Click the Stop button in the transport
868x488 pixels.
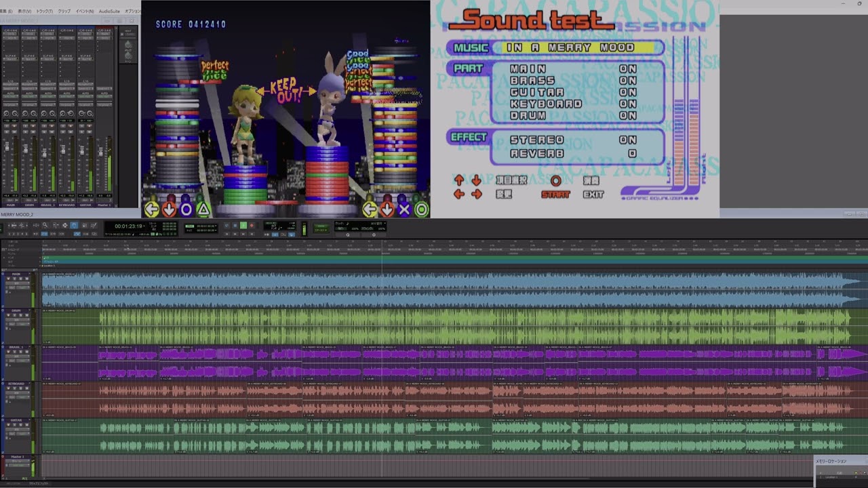tap(235, 224)
